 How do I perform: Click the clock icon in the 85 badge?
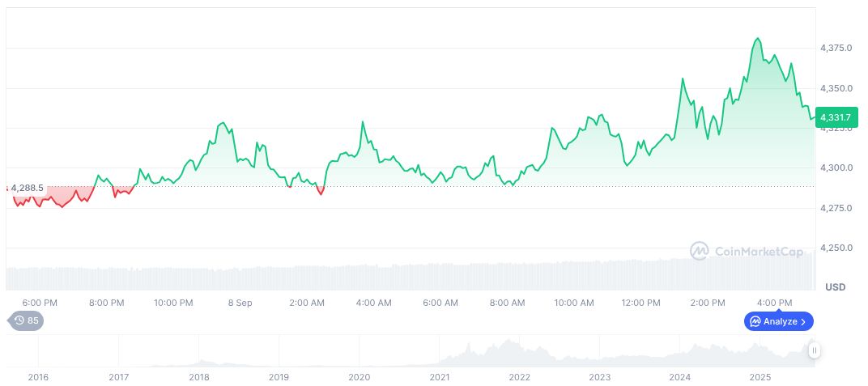(x=19, y=320)
